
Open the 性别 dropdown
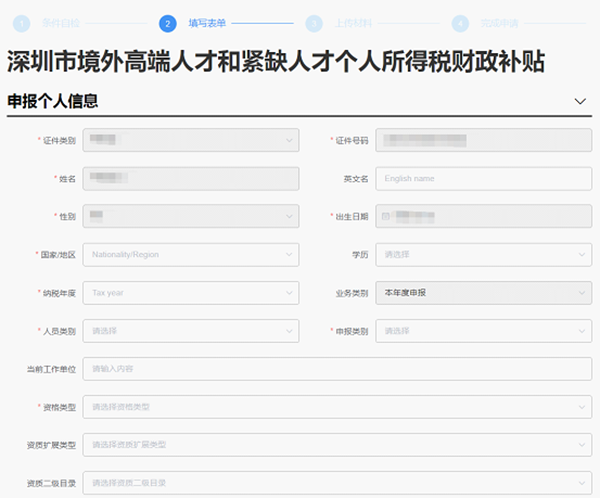191,216
